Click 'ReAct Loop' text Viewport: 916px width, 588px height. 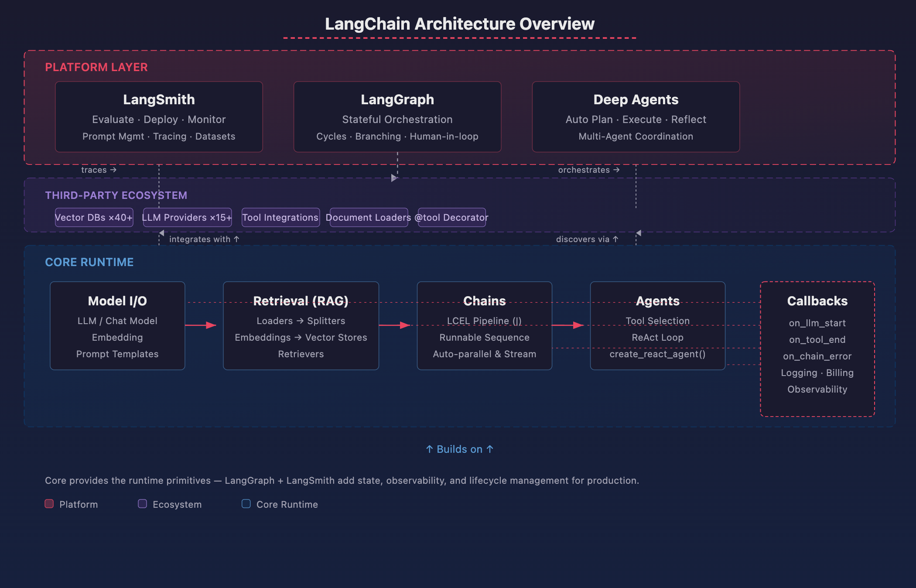point(658,338)
